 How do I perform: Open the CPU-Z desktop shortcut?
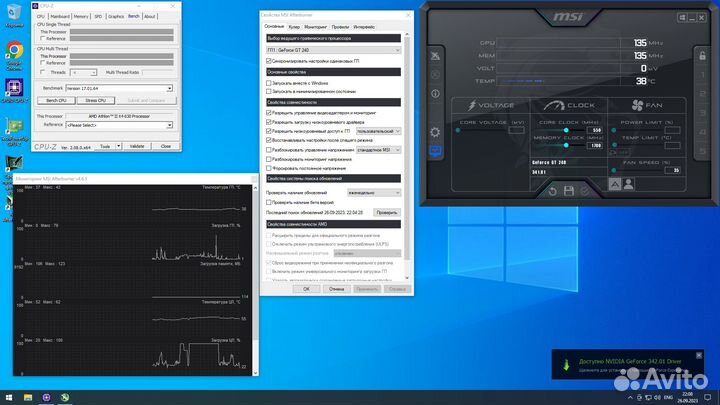(x=14, y=90)
